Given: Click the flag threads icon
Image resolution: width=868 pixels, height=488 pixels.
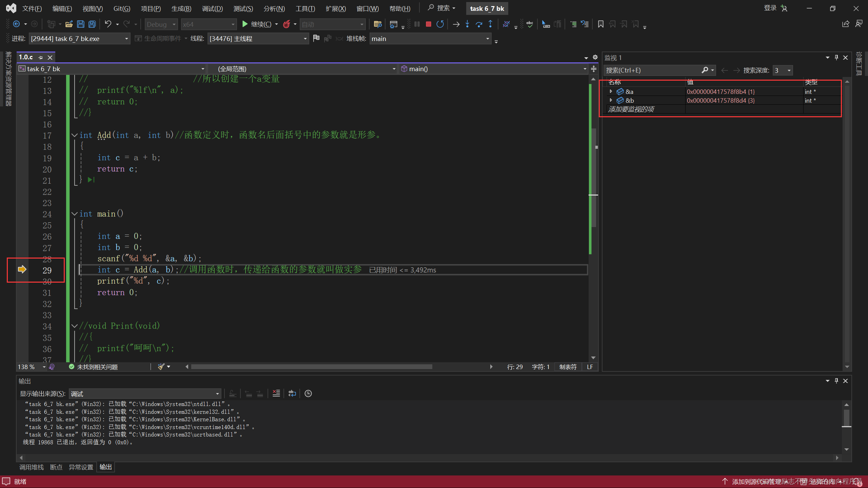Looking at the screenshot, I should [316, 38].
